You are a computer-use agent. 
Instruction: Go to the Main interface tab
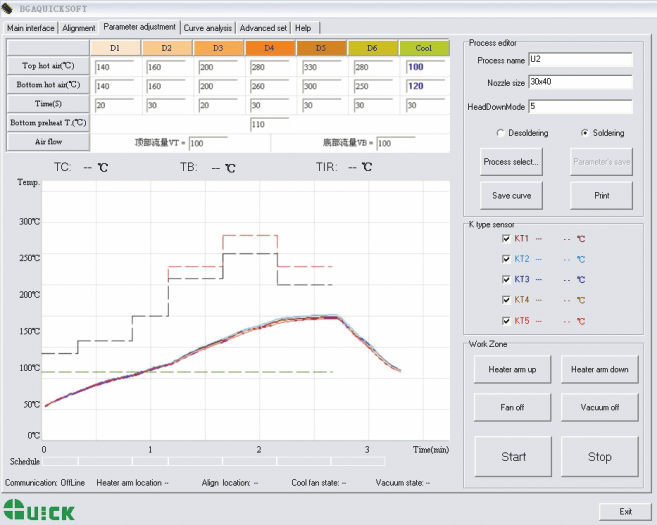(30, 28)
